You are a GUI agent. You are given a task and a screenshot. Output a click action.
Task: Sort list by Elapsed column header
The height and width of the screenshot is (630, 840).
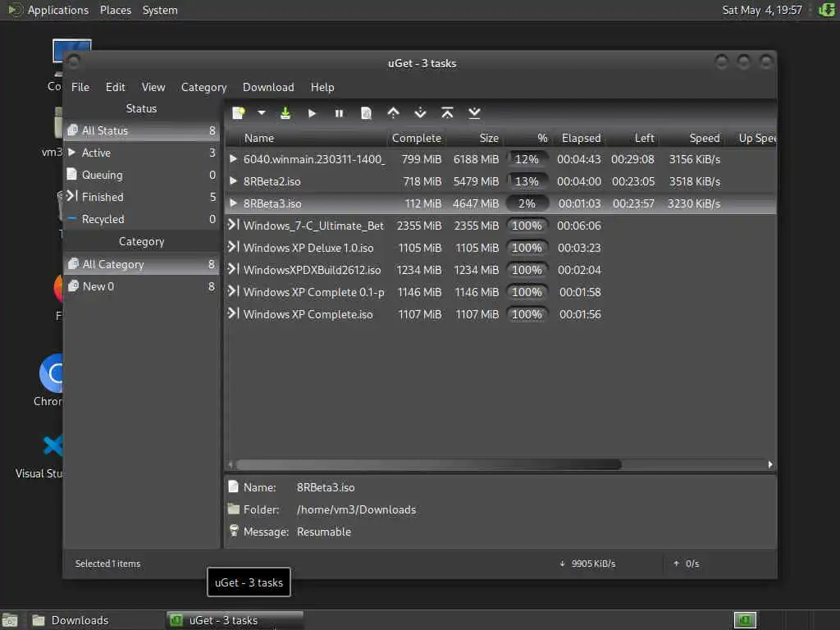click(x=581, y=138)
